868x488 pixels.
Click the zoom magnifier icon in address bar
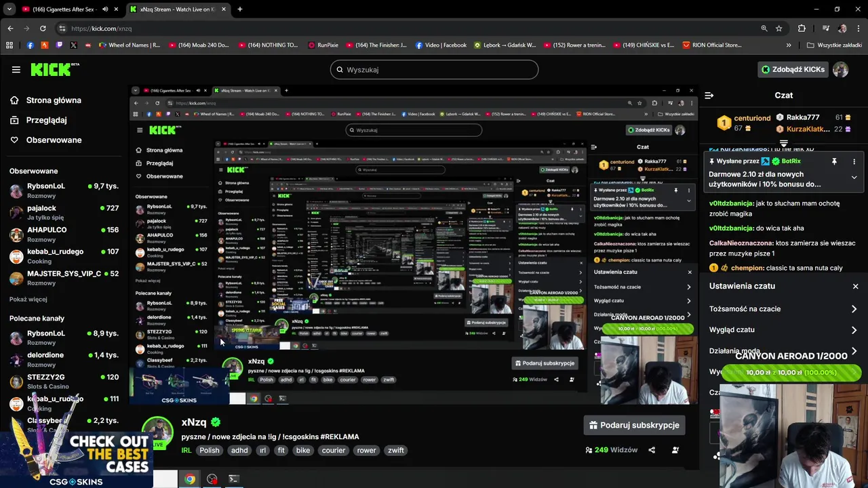click(764, 28)
